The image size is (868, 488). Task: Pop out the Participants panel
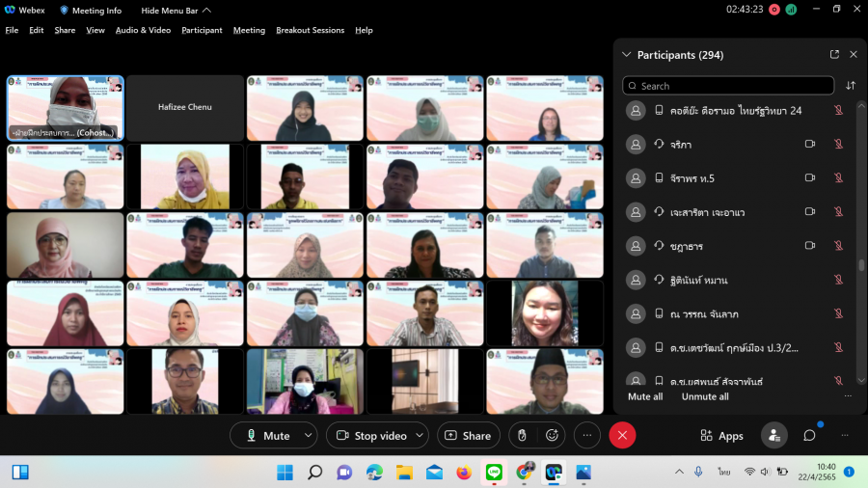point(834,55)
